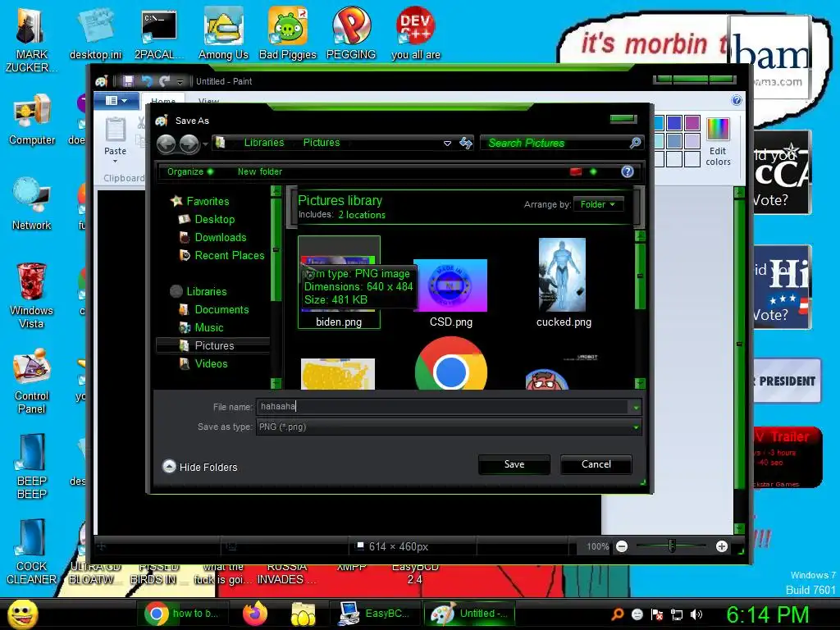
Task: Select Favorites in the navigation pane
Action: pos(208,202)
